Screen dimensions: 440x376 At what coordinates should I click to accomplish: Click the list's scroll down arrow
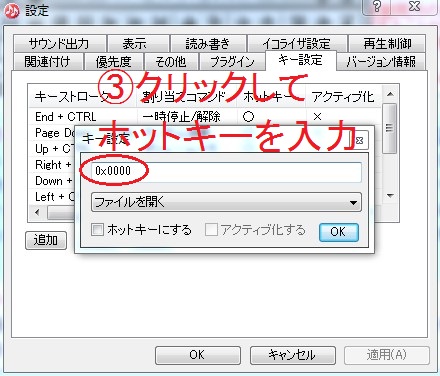click(x=390, y=196)
